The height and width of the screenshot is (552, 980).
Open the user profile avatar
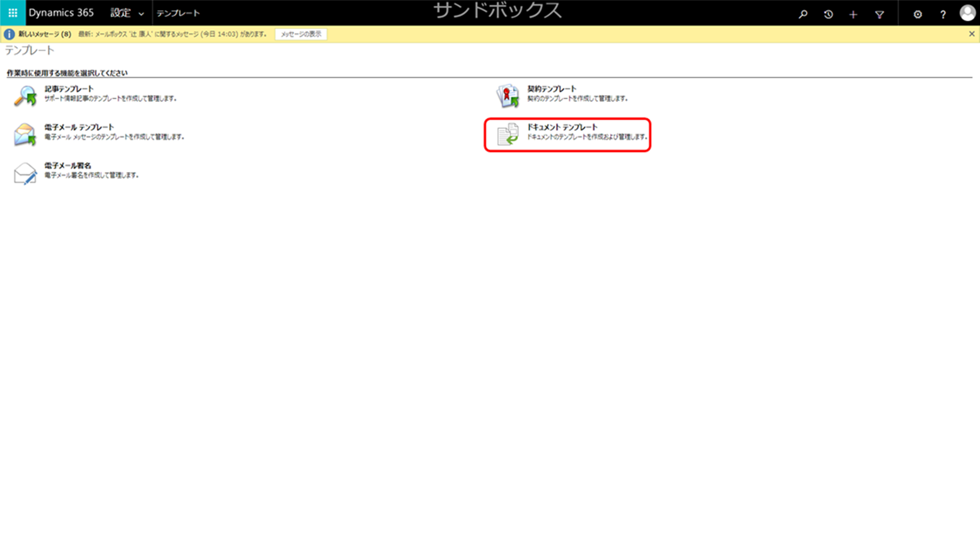pyautogui.click(x=968, y=13)
